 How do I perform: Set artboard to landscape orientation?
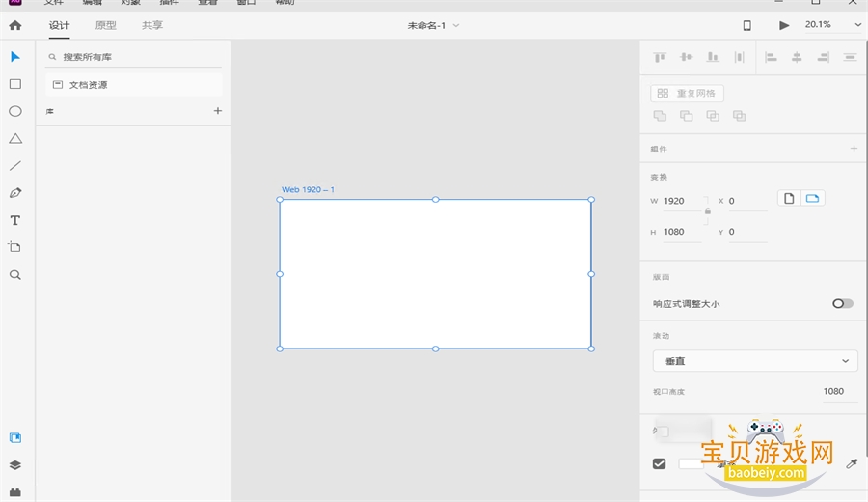coord(812,198)
